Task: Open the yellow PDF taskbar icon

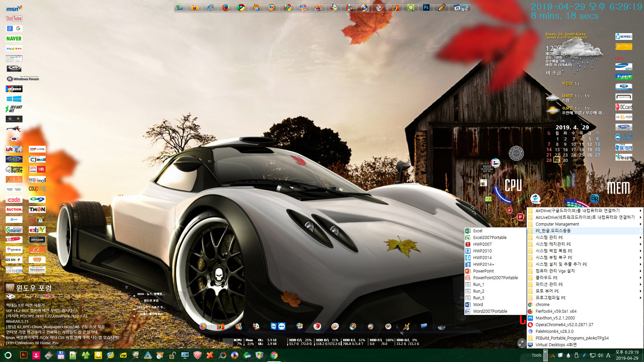Action: point(123,355)
